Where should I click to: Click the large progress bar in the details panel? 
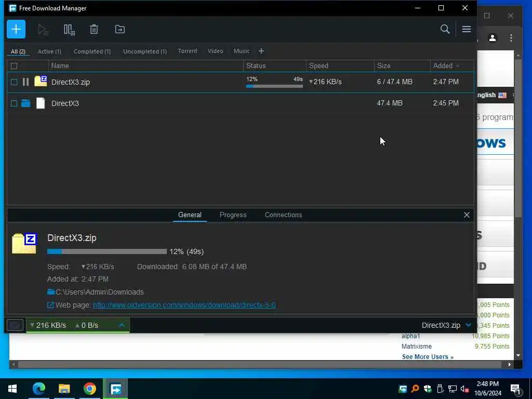pyautogui.click(x=107, y=251)
